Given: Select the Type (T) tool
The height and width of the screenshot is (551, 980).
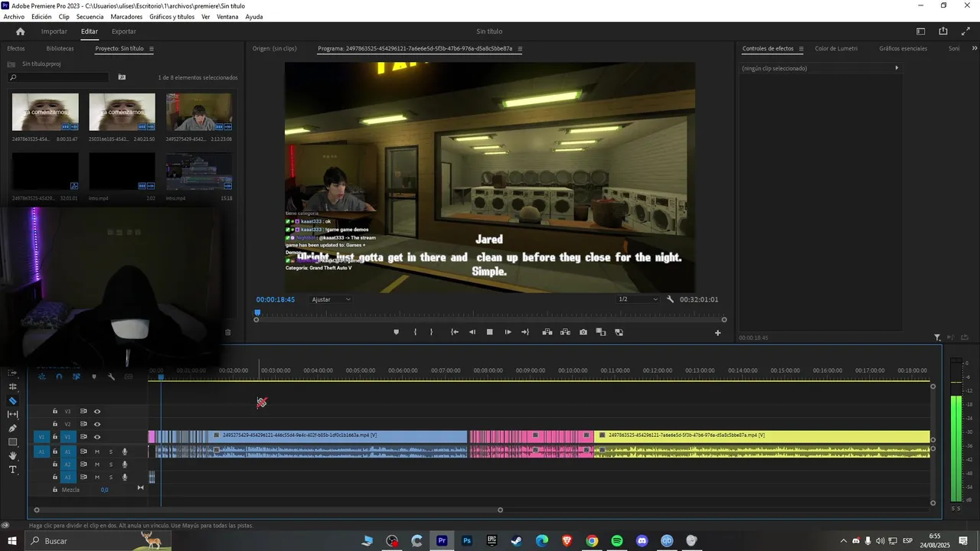Looking at the screenshot, I should pos(13,469).
